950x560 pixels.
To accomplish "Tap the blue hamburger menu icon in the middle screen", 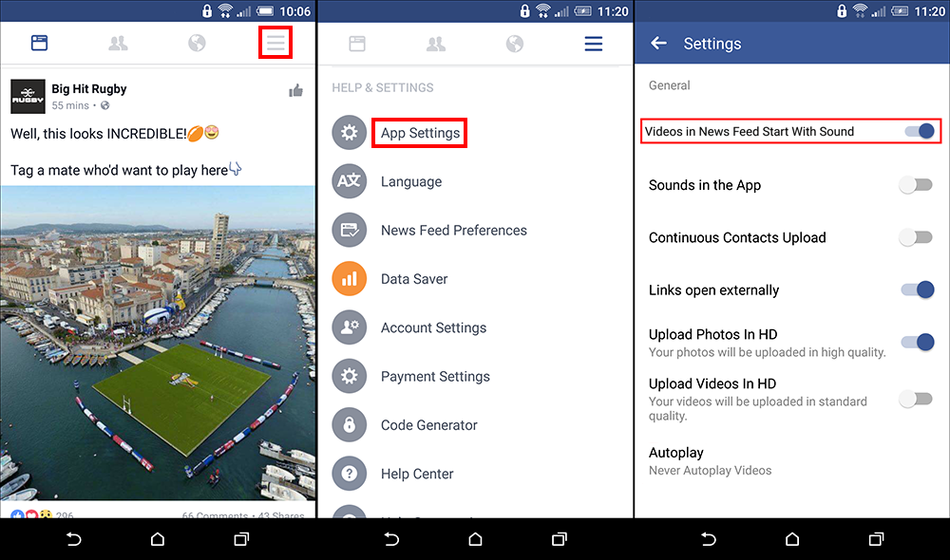I will pyautogui.click(x=593, y=44).
